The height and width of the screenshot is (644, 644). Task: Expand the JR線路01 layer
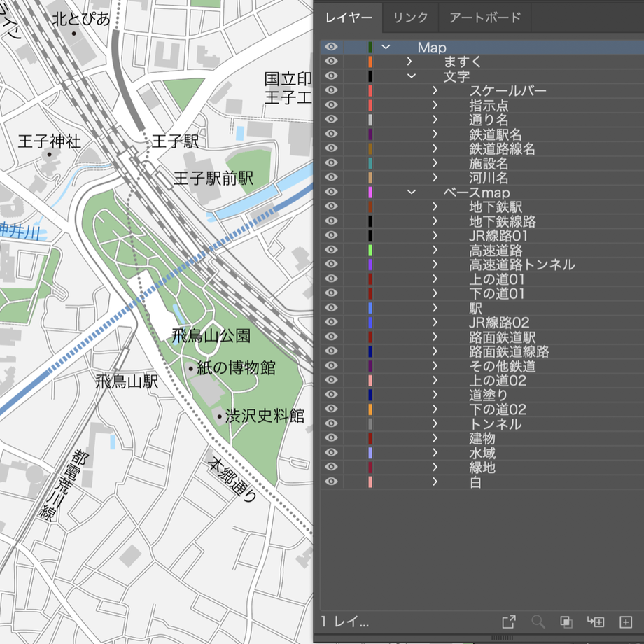pos(435,235)
